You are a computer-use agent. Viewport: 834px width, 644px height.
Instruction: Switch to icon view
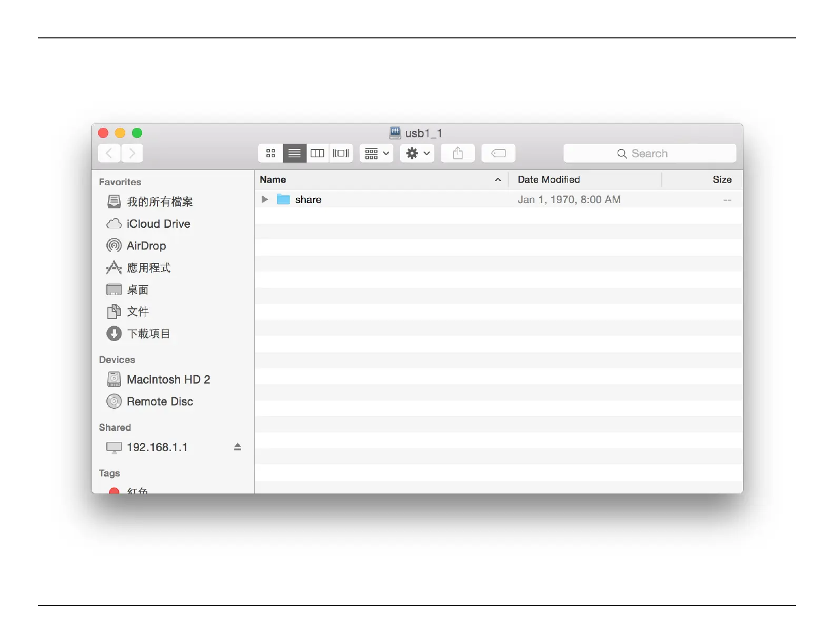pos(271,153)
